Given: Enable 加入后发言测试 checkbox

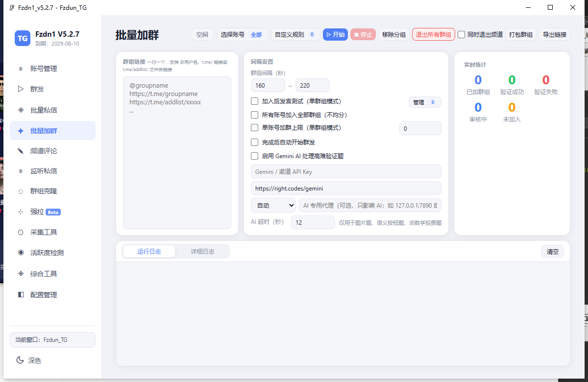Looking at the screenshot, I should coord(254,101).
